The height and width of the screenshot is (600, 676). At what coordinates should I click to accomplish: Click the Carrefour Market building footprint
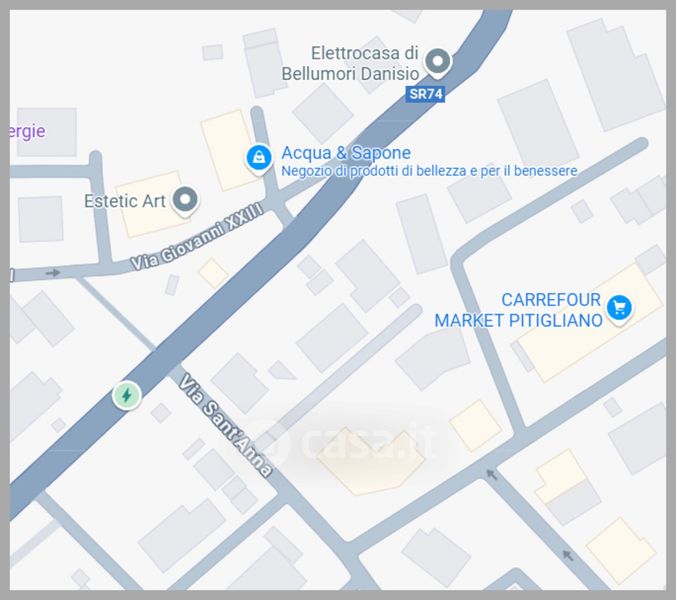coord(590,323)
